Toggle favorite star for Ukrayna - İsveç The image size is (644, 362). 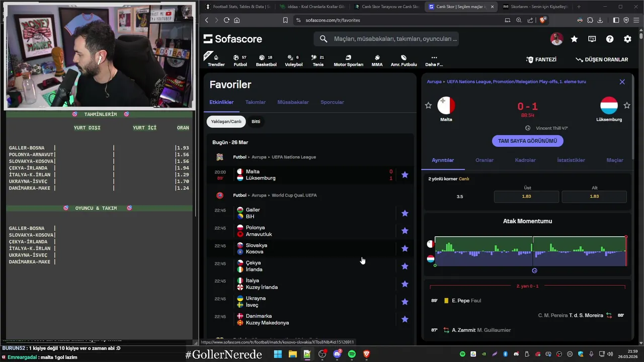coord(405,302)
